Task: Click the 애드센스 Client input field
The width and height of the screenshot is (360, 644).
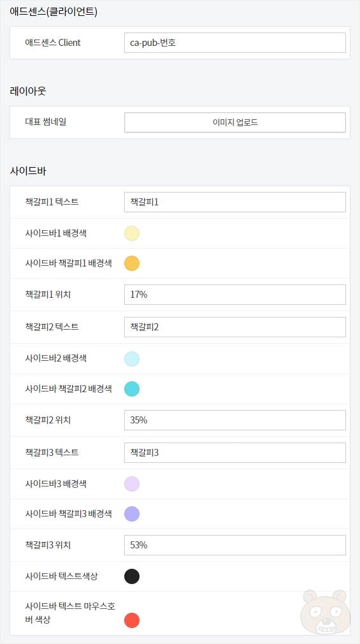Action: coord(235,43)
